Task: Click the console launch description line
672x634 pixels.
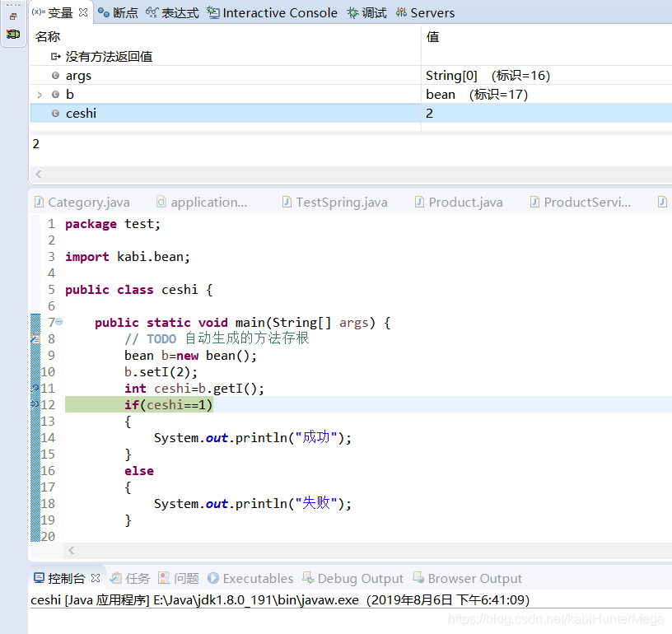Action: click(280, 600)
